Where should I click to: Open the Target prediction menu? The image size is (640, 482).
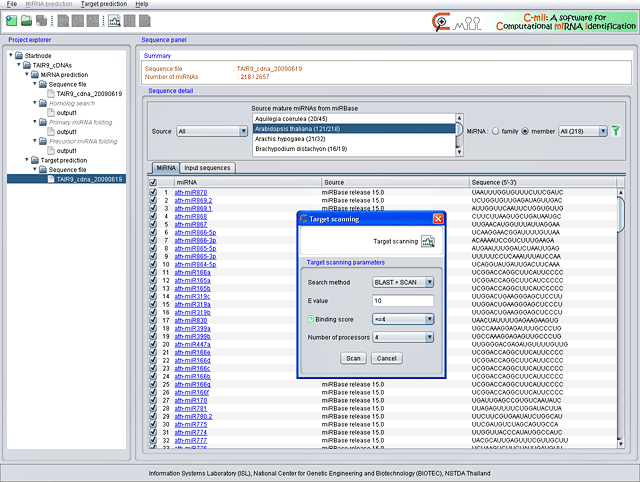104,4
